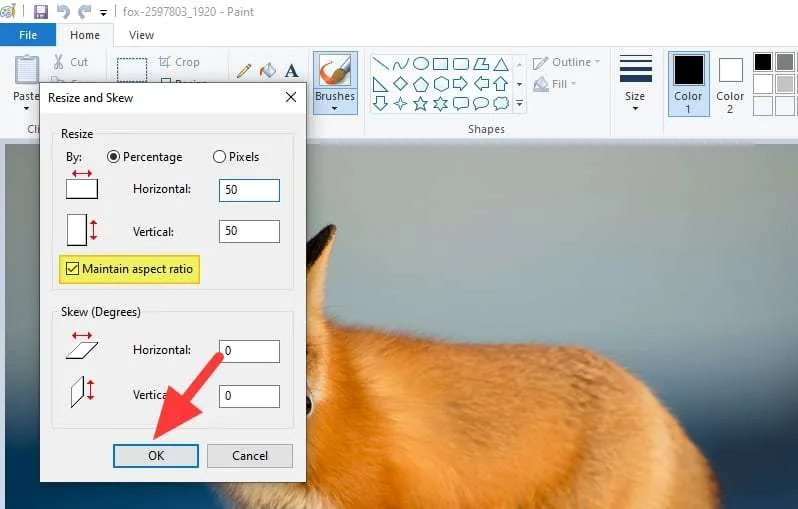This screenshot has height=509, width=798.
Task: Choose the dotted rectangle Select tool
Action: (x=132, y=70)
